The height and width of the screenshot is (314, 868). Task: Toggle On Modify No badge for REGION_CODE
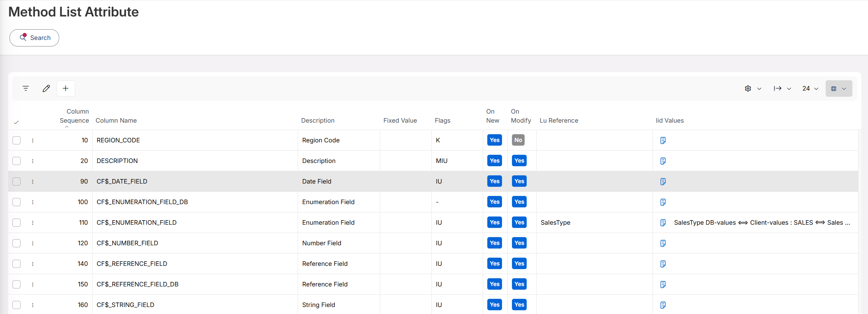click(x=518, y=140)
